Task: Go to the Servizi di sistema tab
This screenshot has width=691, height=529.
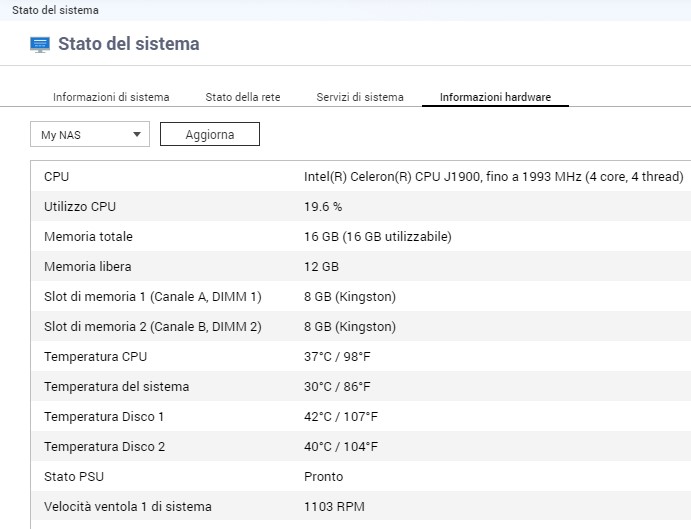Action: tap(360, 97)
